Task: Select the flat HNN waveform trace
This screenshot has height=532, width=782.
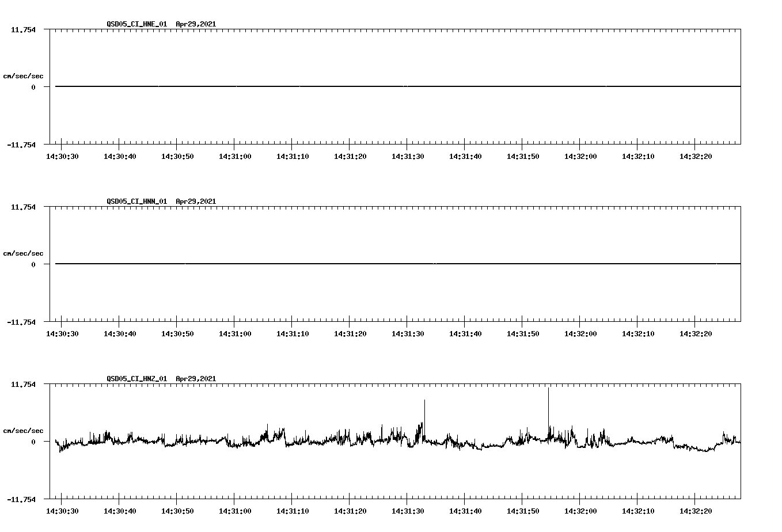Action: pos(346,264)
